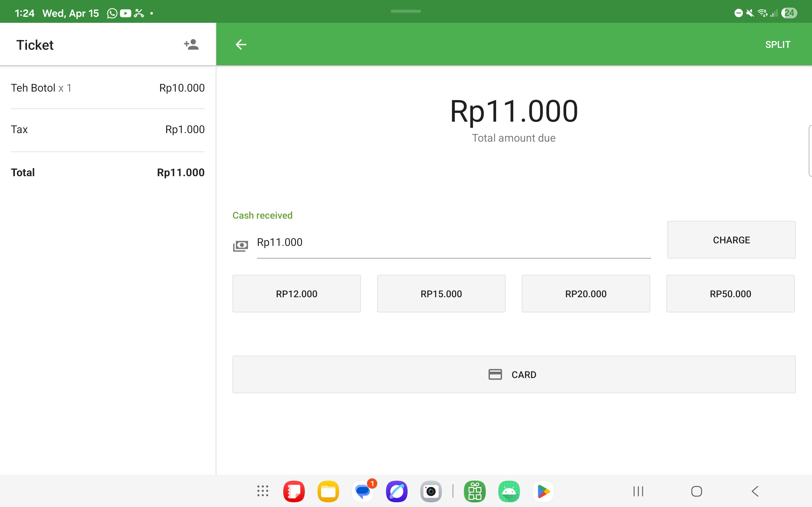Tap SPLIT in the top right corner
Image resolution: width=812 pixels, height=507 pixels.
click(x=778, y=44)
